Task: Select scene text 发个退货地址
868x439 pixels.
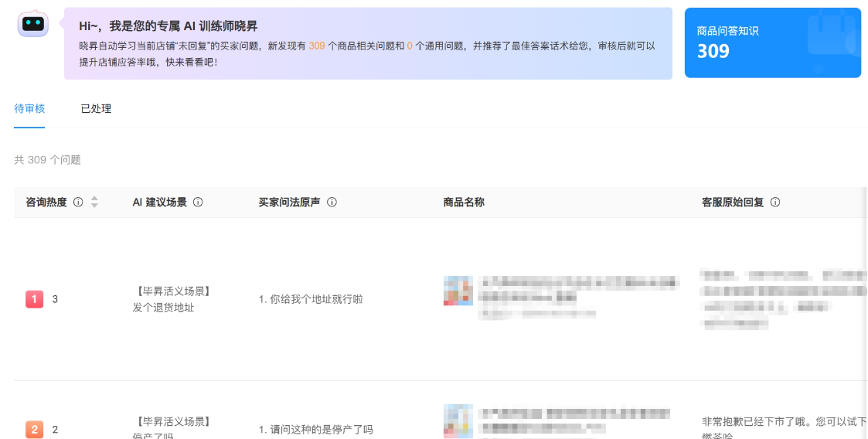Action: tap(163, 308)
